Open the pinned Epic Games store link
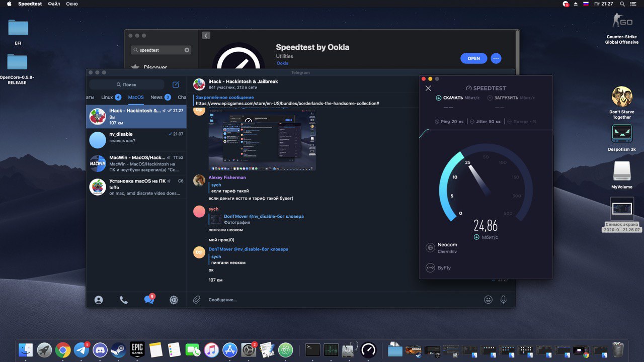Screen dimensions: 644x362 pos(287,103)
